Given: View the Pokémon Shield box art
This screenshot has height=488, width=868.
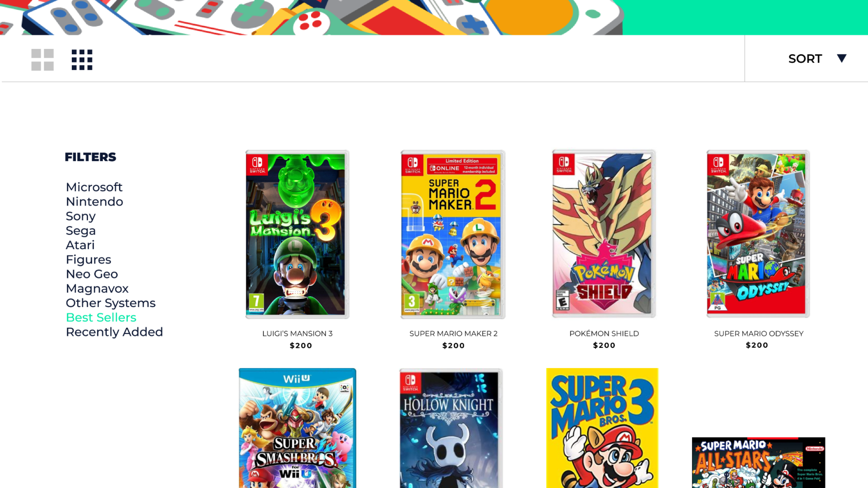Looking at the screenshot, I should (x=604, y=234).
